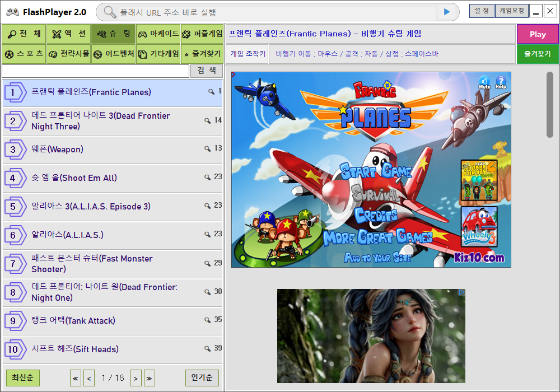Select the 어드벤처 adventure category
This screenshot has height=392, width=560.
click(x=113, y=54)
